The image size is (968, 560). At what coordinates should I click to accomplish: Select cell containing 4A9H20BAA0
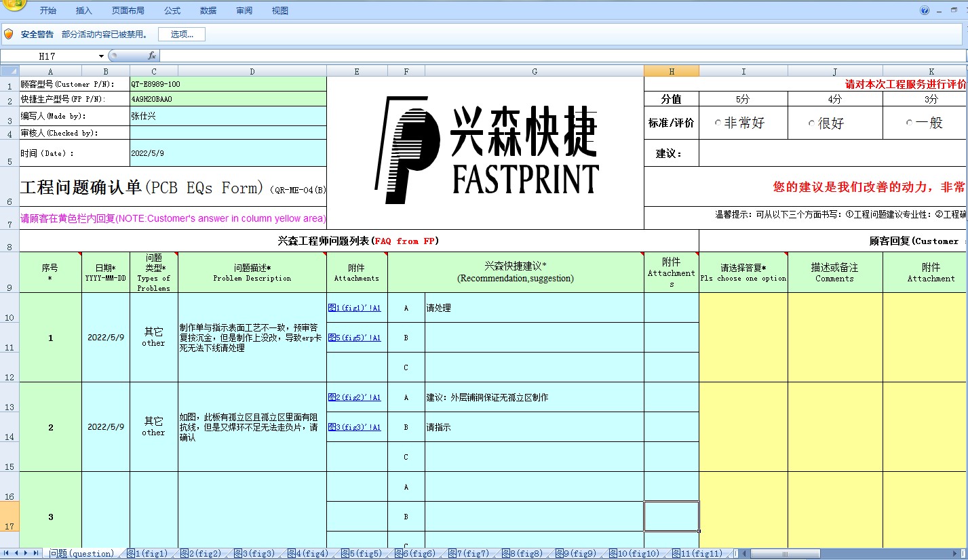pyautogui.click(x=228, y=99)
